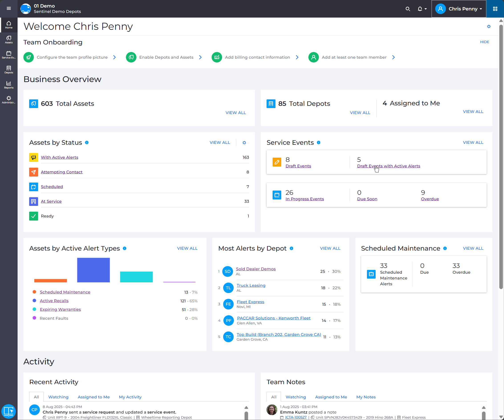Open the dashboard settings gear near Welcome heading
Image resolution: width=504 pixels, height=420 pixels.
point(489,26)
